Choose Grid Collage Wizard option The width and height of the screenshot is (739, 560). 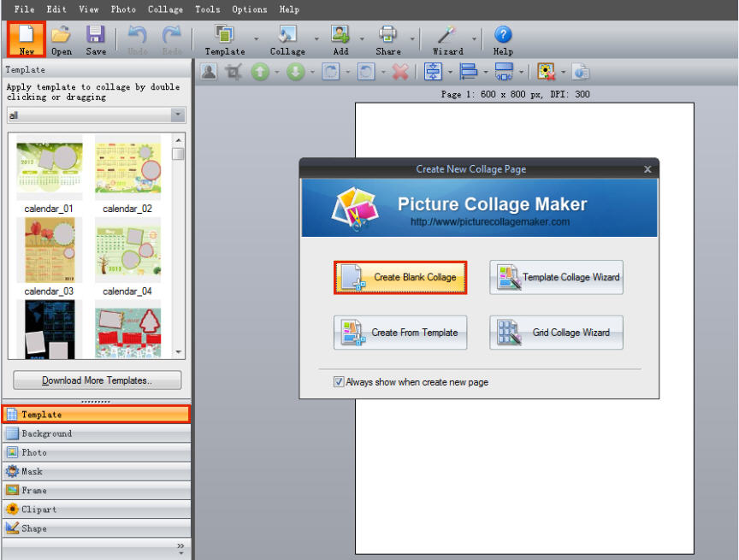[556, 333]
